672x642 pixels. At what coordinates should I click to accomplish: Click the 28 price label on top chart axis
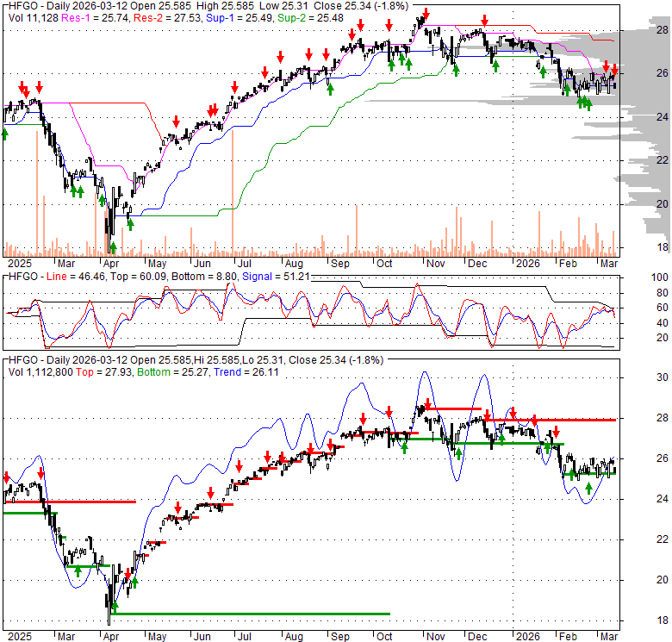point(663,29)
